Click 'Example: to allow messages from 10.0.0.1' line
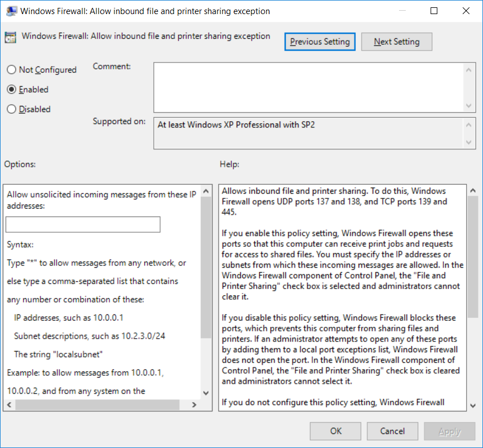 coord(85,372)
